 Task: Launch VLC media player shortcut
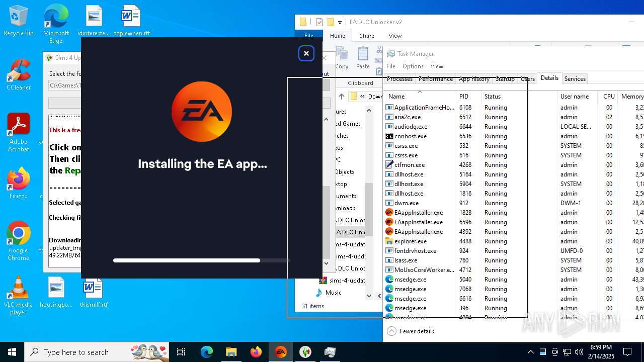click(19, 296)
